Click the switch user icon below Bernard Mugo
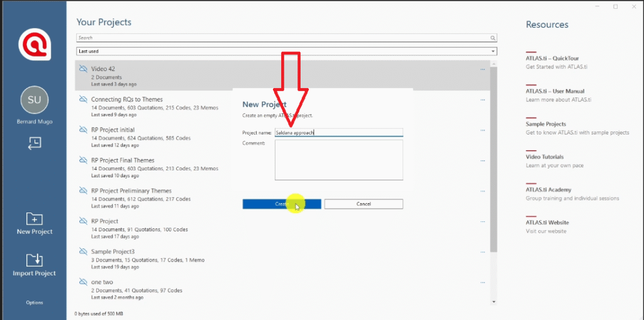The width and height of the screenshot is (644, 320). (34, 143)
